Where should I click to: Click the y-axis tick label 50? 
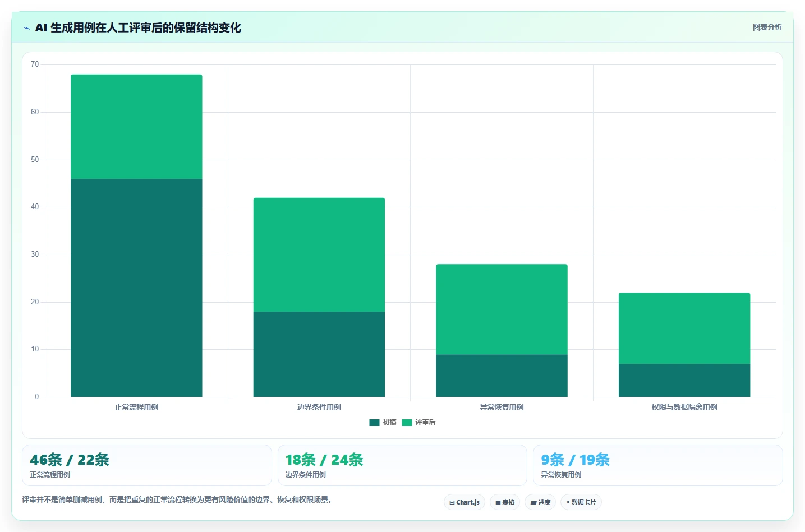click(x=35, y=160)
